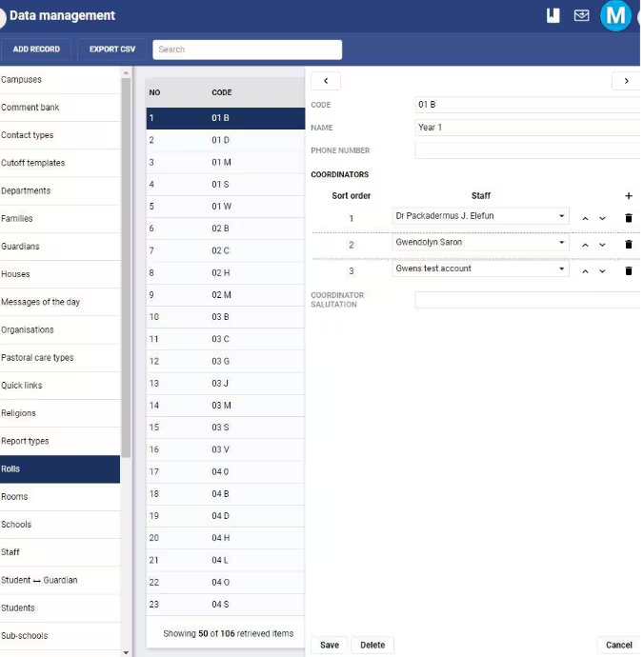This screenshot has width=644, height=657.
Task: Delete the Dr Packadermus J. Elefun coordinator row
Action: tap(628, 218)
